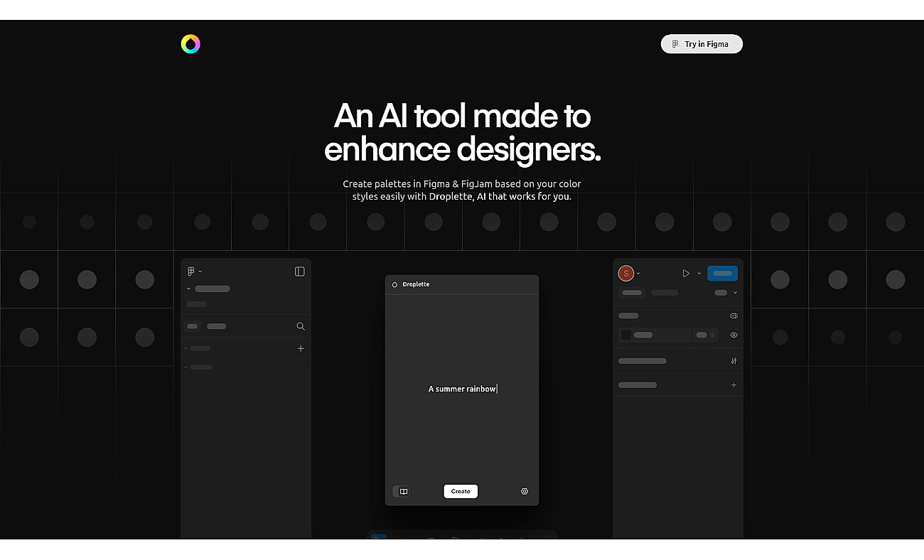Click the black color swatch in right panel
924x560 pixels.
[x=626, y=335]
